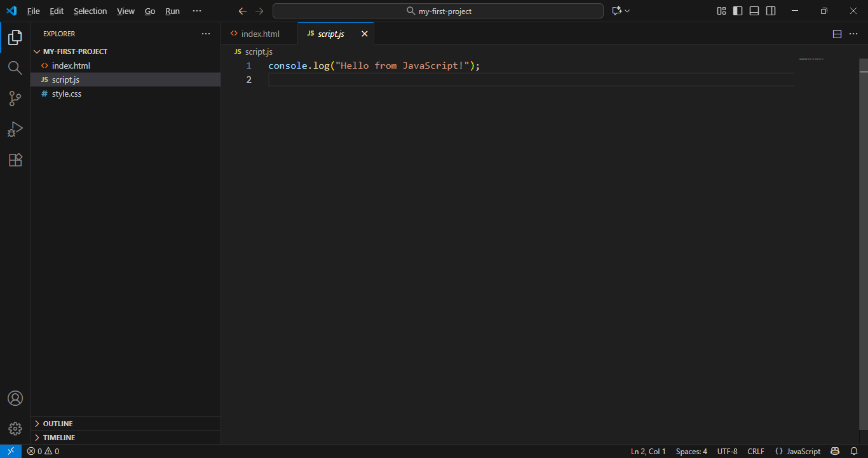Open the Source Control icon

tap(15, 99)
